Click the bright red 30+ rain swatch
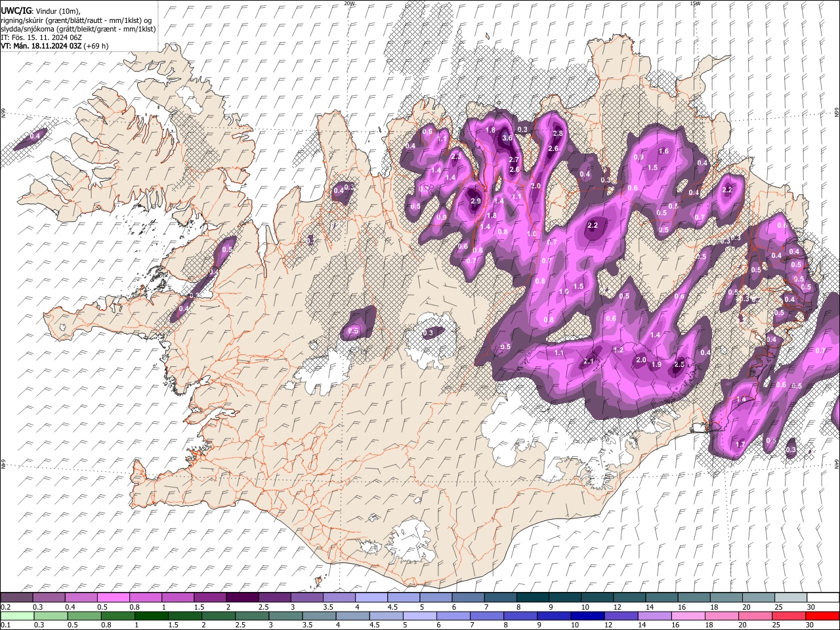840x630 pixels. coord(822,616)
